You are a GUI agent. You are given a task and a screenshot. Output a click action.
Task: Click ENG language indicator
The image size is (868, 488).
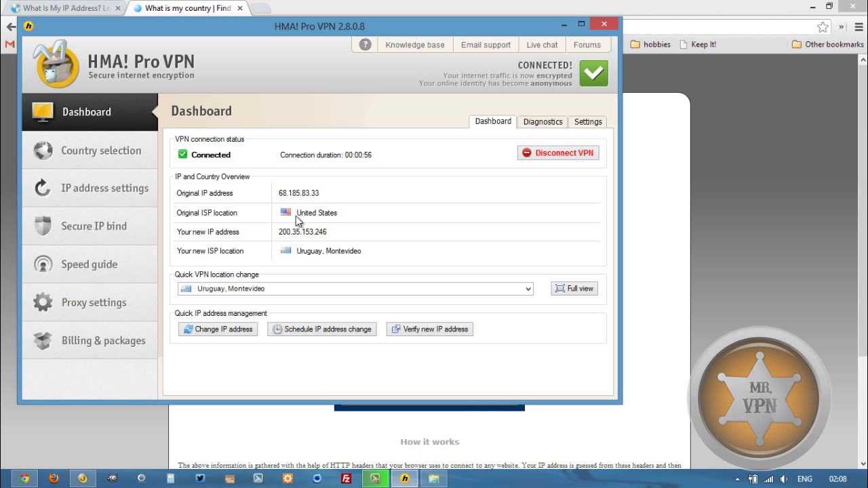[x=804, y=479]
